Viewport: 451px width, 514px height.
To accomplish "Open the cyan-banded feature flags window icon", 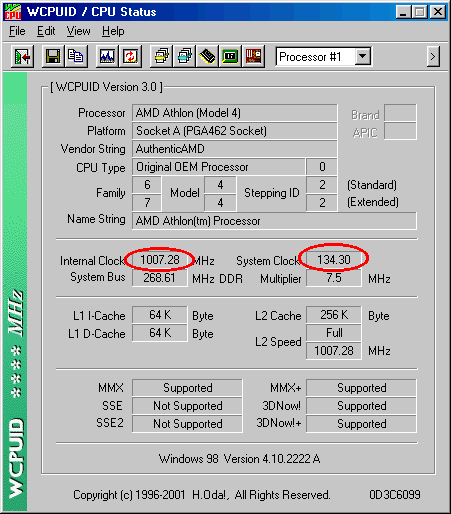I will [x=184, y=56].
